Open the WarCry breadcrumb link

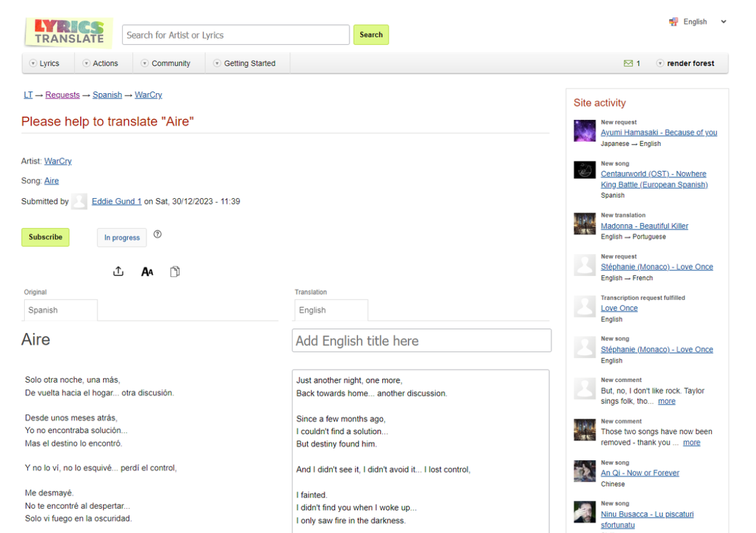click(148, 95)
